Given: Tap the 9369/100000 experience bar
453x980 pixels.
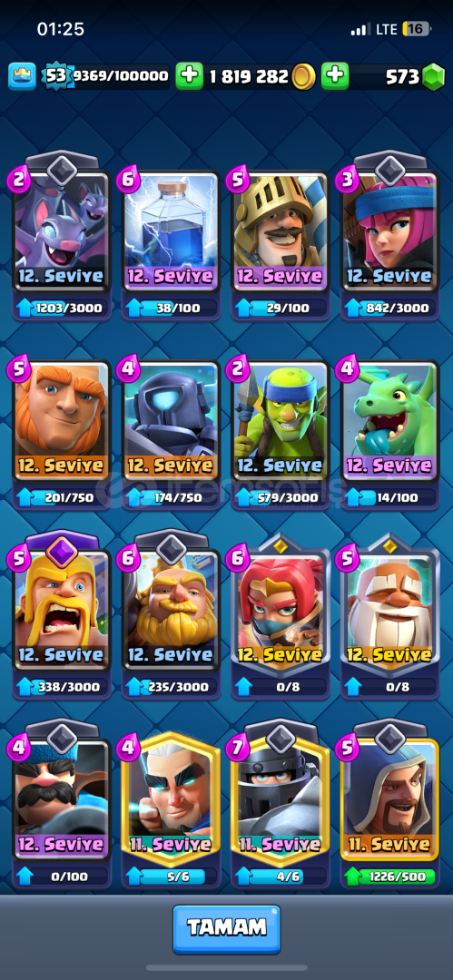Looking at the screenshot, I should click(121, 76).
